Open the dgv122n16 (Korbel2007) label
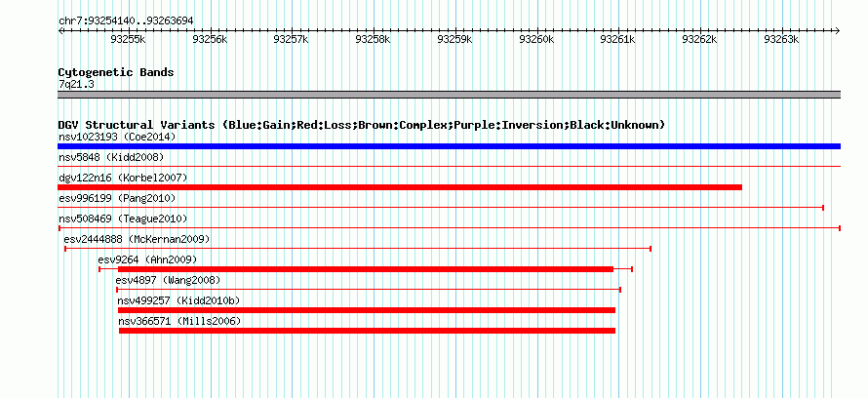 (x=123, y=178)
